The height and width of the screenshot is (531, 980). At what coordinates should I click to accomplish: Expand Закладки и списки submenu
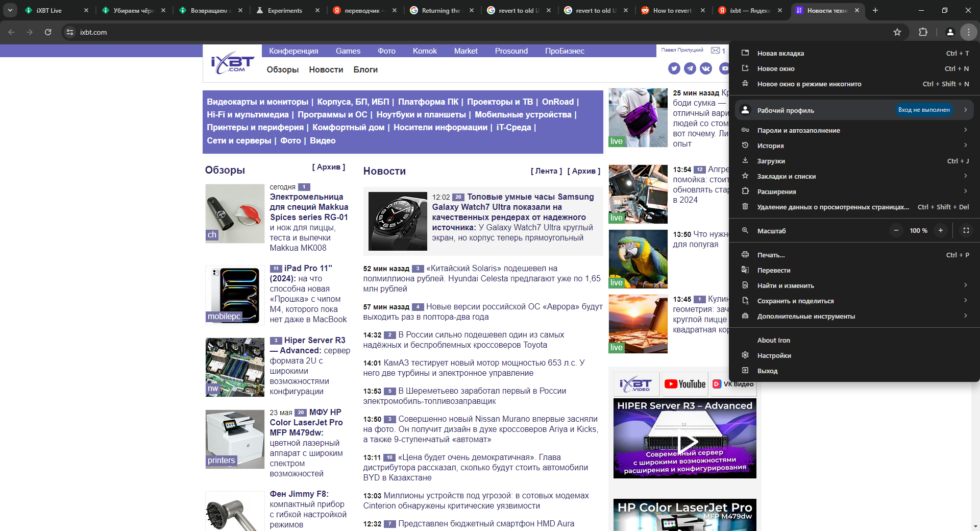(x=854, y=176)
